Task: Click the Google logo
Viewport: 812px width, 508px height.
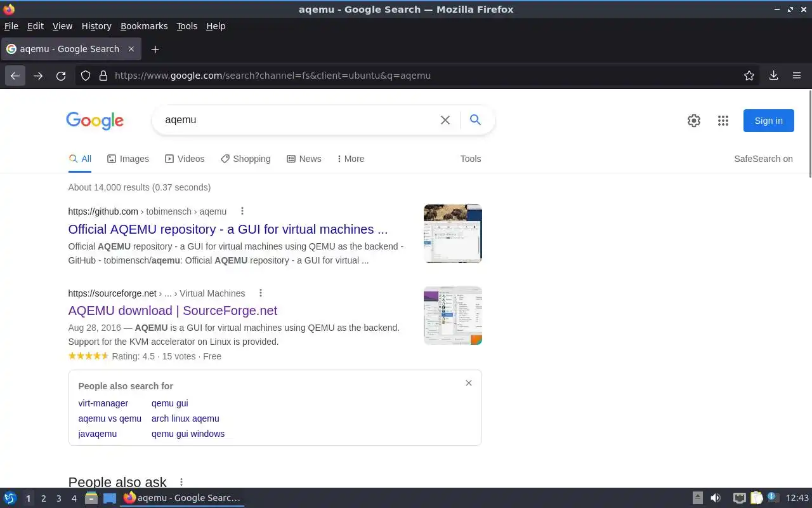Action: (95, 121)
